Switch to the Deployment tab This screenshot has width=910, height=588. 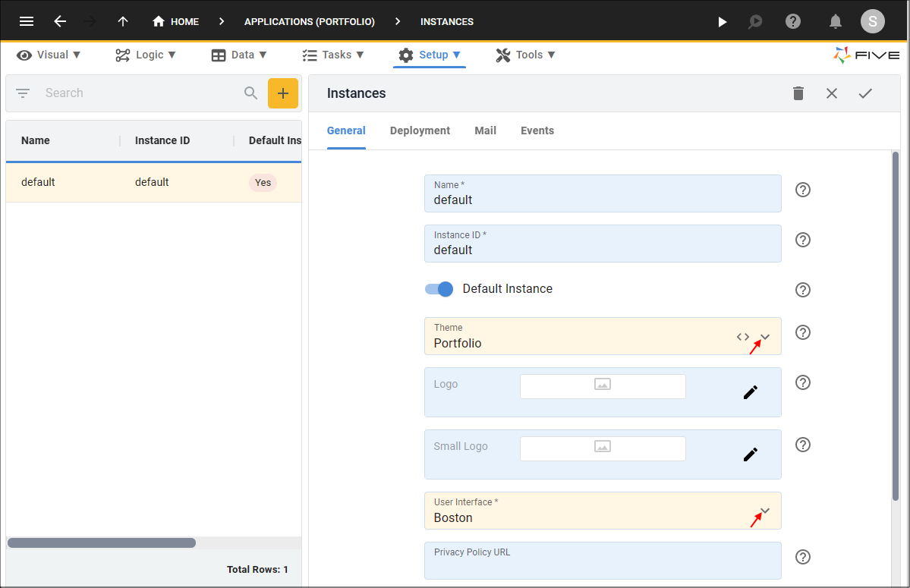click(420, 131)
